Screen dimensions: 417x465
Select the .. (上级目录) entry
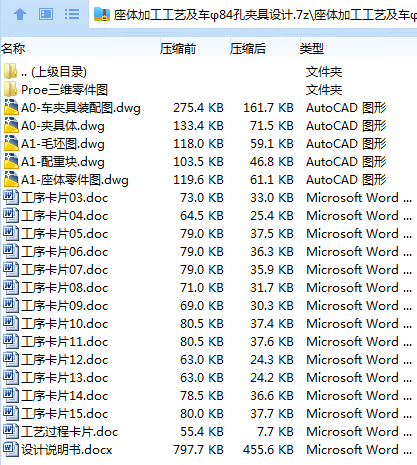(x=54, y=72)
